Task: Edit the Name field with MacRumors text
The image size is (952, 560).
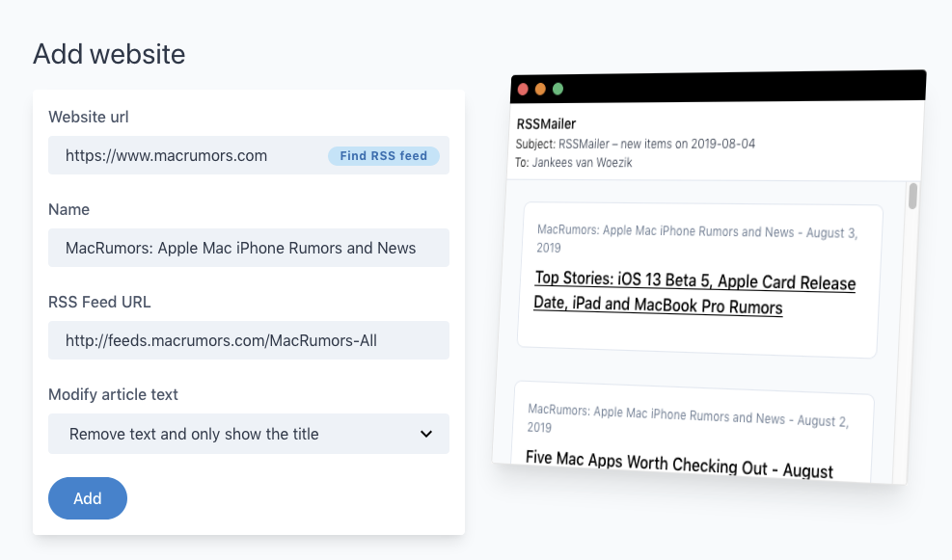Action: 249,248
